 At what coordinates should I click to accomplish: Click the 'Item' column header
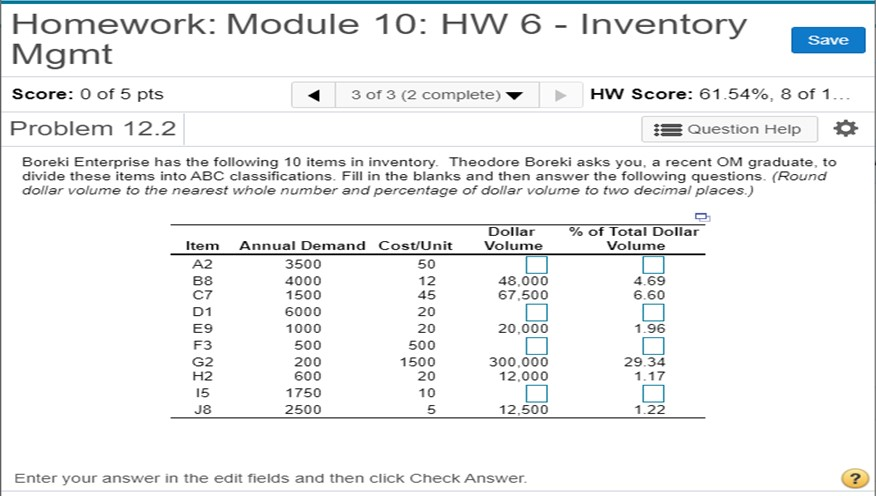tap(202, 246)
